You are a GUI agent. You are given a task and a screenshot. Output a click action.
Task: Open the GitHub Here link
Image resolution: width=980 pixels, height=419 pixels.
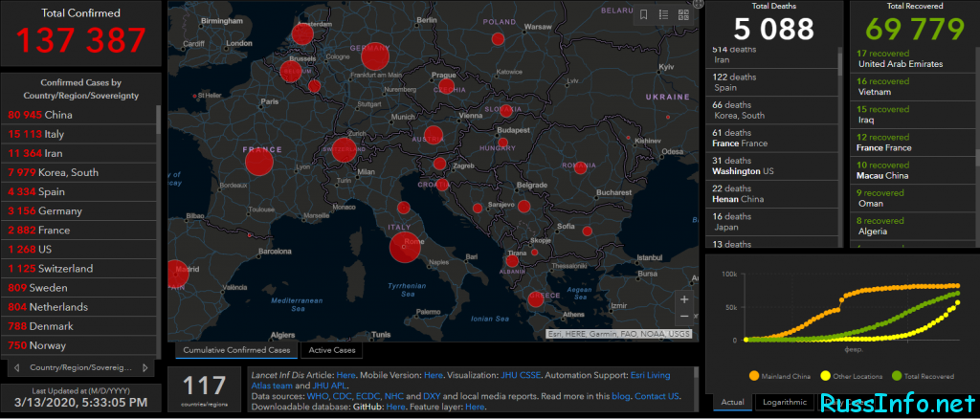pos(395,408)
